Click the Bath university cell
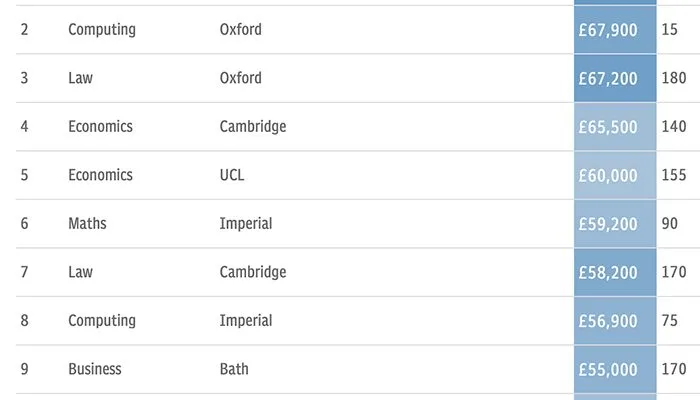The width and height of the screenshot is (700, 400). coord(234,369)
